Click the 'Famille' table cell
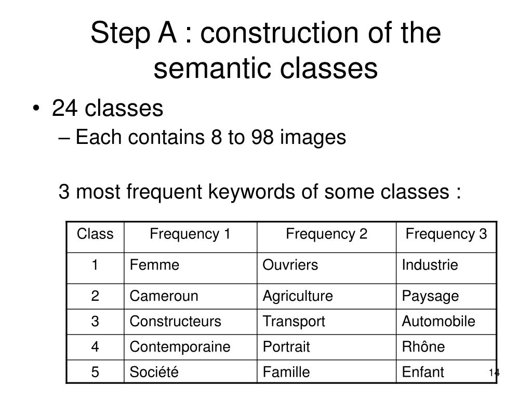This screenshot has width=532, height=399. [327, 372]
